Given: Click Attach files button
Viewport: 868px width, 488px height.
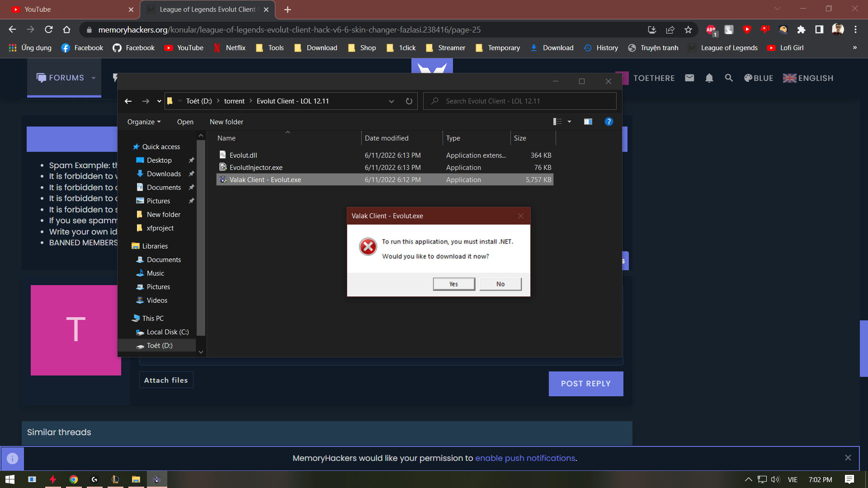Looking at the screenshot, I should pyautogui.click(x=166, y=380).
